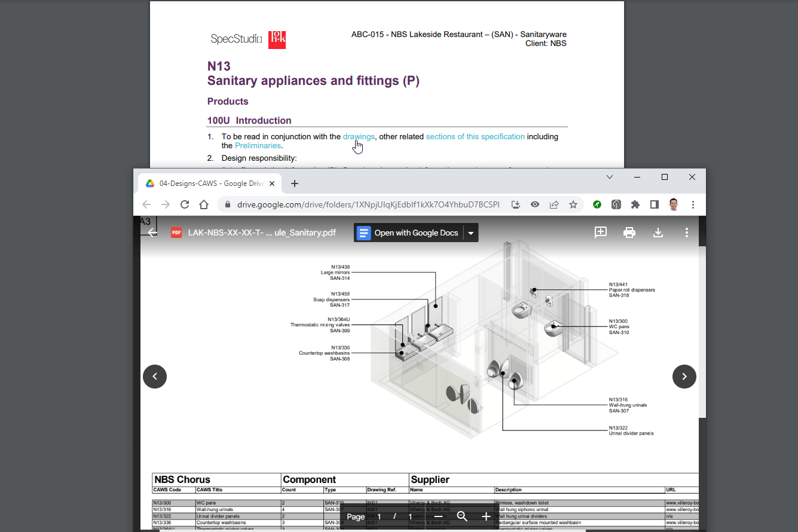Viewport: 798px width, 532px height.
Task: Zoom in using the plus magnifier control
Action: click(486, 516)
